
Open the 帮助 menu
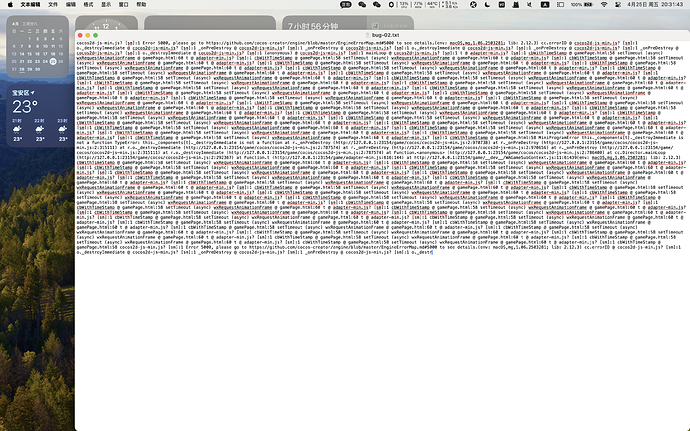pos(141,4)
